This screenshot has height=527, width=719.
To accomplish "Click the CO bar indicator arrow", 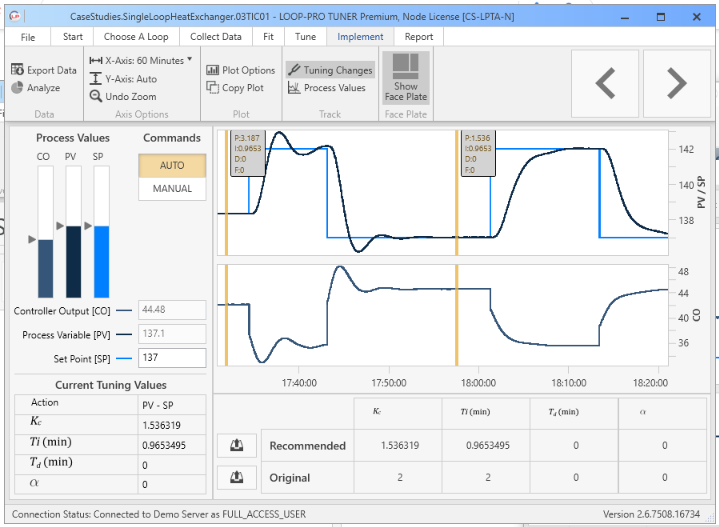I will coord(32,239).
